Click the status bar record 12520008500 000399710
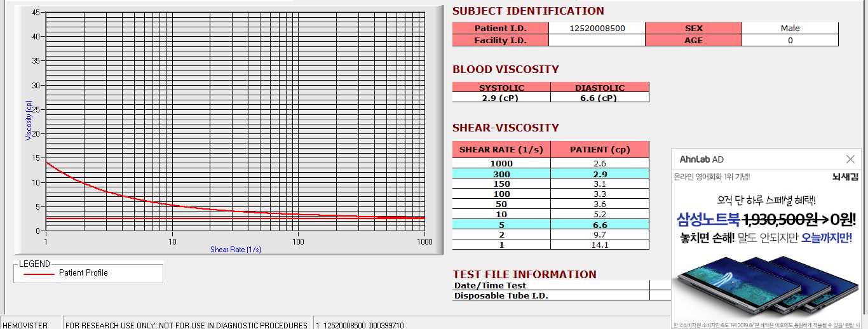Image resolution: width=868 pixels, height=329 pixels. 360,325
